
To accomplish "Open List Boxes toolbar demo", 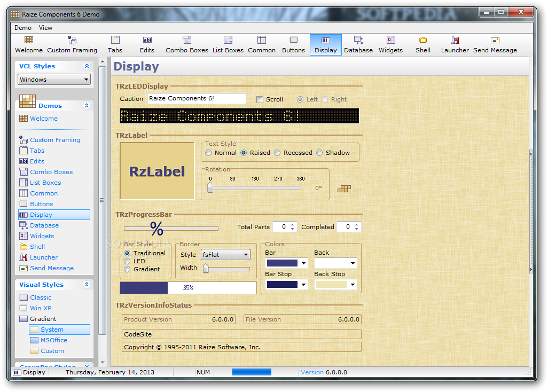I will [228, 45].
